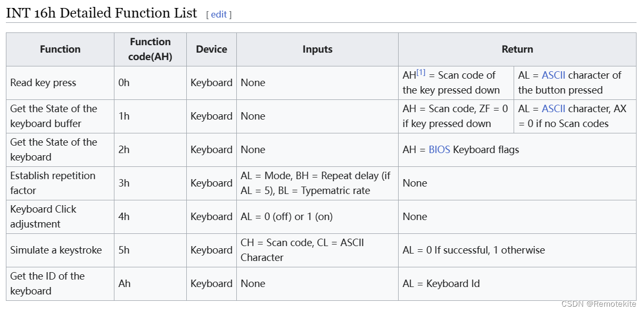Screen dimensions: 644x312
Task: Open the ASCII link in Read key press row
Action: pos(554,75)
